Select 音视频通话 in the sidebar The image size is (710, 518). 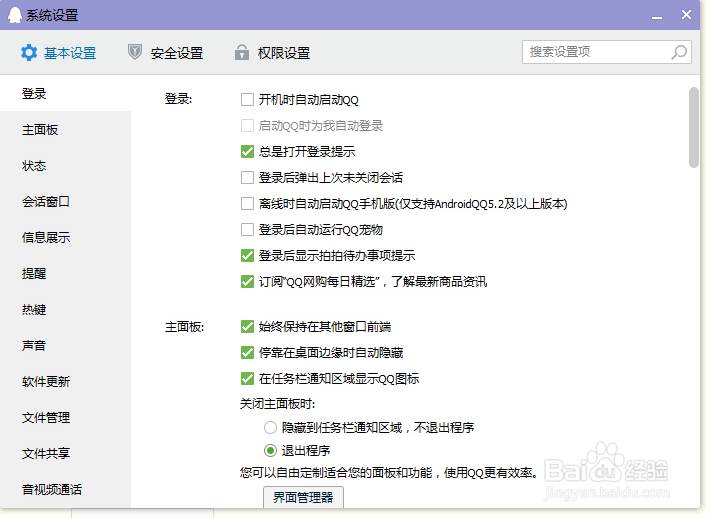pos(65,489)
